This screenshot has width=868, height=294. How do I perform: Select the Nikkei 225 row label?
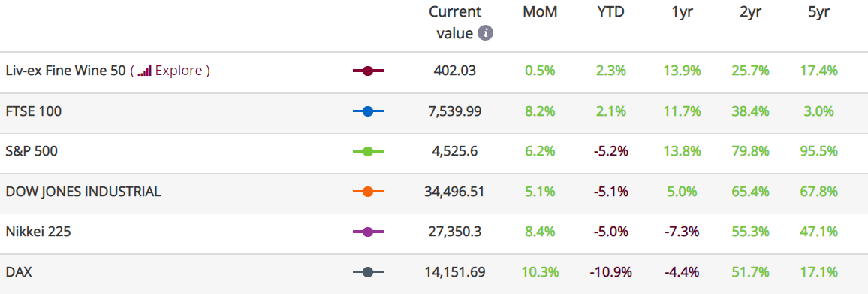click(x=38, y=232)
